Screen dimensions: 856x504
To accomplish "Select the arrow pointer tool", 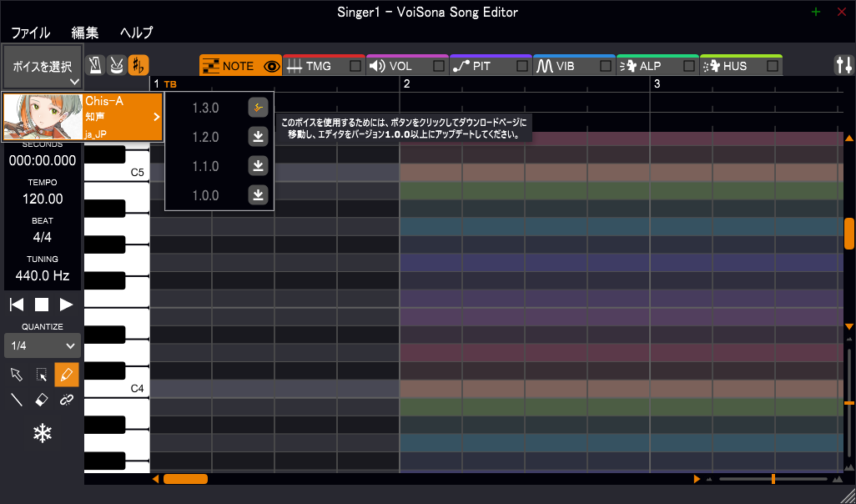I will 17,375.
